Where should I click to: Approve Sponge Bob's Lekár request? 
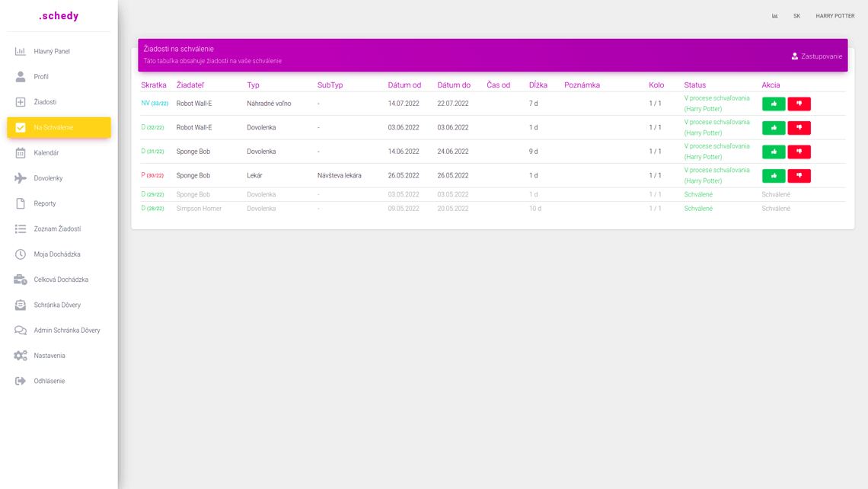773,176
